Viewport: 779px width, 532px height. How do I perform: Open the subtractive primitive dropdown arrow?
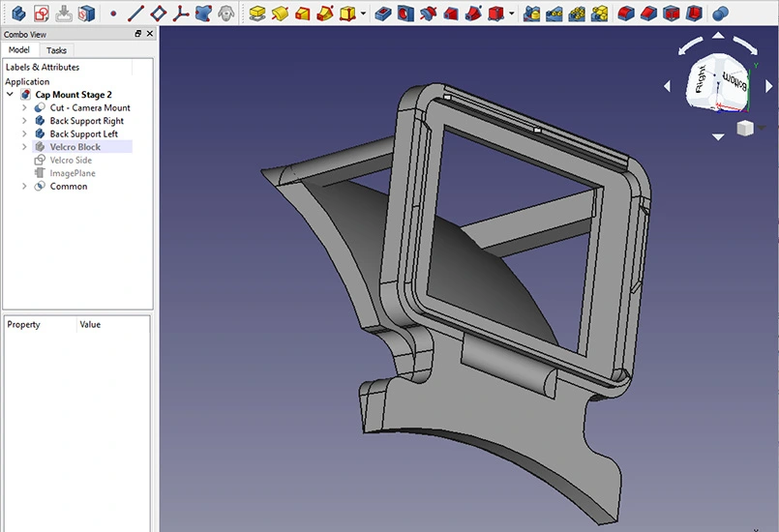tap(511, 15)
